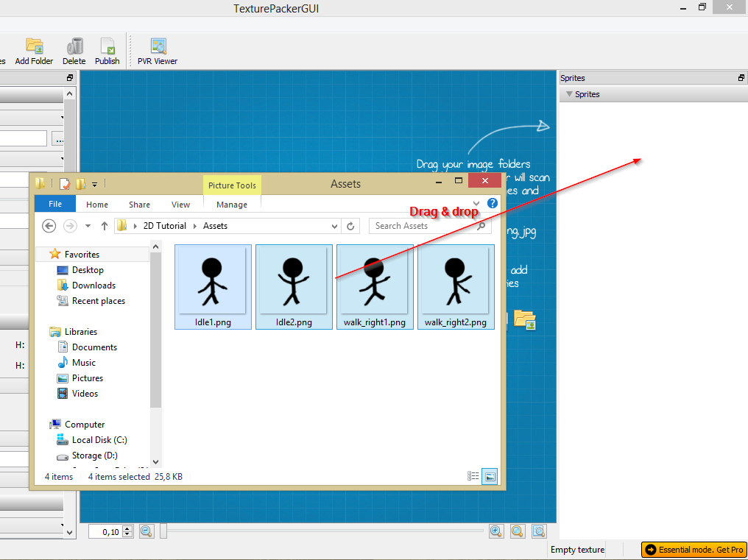Image resolution: width=748 pixels, height=560 pixels.
Task: Refresh the Assets folder in Explorer
Action: [x=351, y=226]
